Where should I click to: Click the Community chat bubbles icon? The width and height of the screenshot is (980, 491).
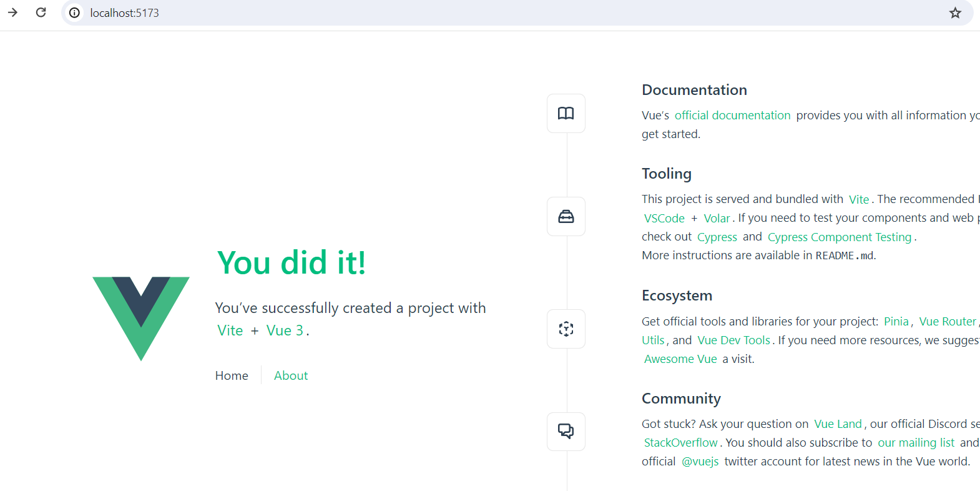tap(566, 432)
